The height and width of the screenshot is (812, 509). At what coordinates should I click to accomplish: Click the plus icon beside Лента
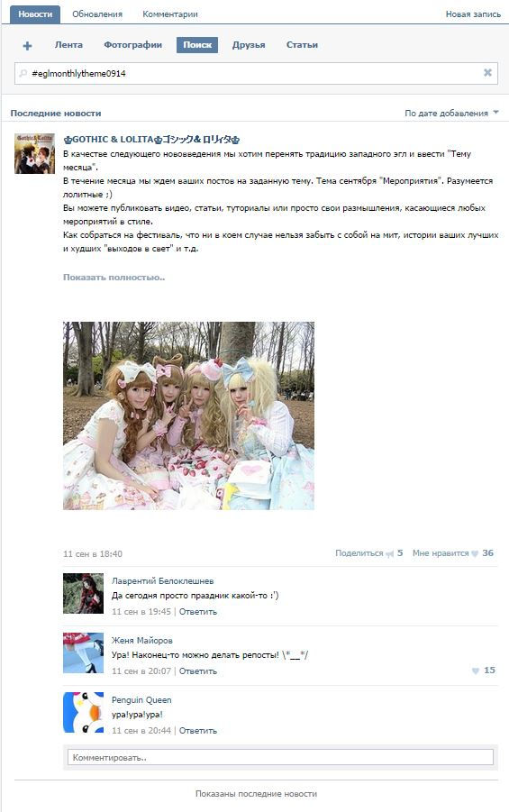27,46
